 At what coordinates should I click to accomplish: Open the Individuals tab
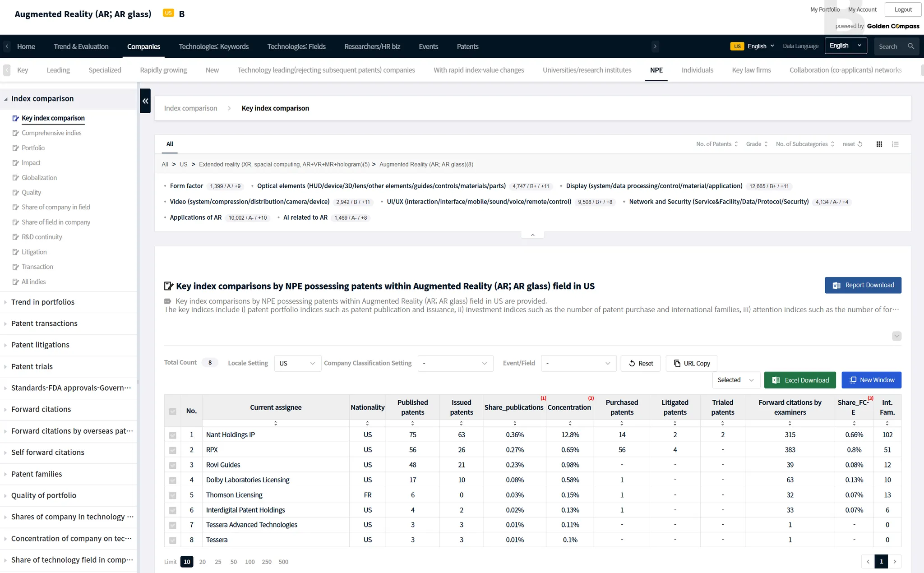tap(697, 70)
